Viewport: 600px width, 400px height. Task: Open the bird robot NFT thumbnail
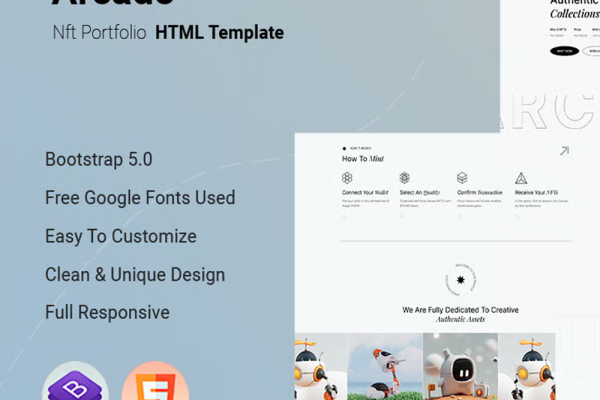click(385, 366)
